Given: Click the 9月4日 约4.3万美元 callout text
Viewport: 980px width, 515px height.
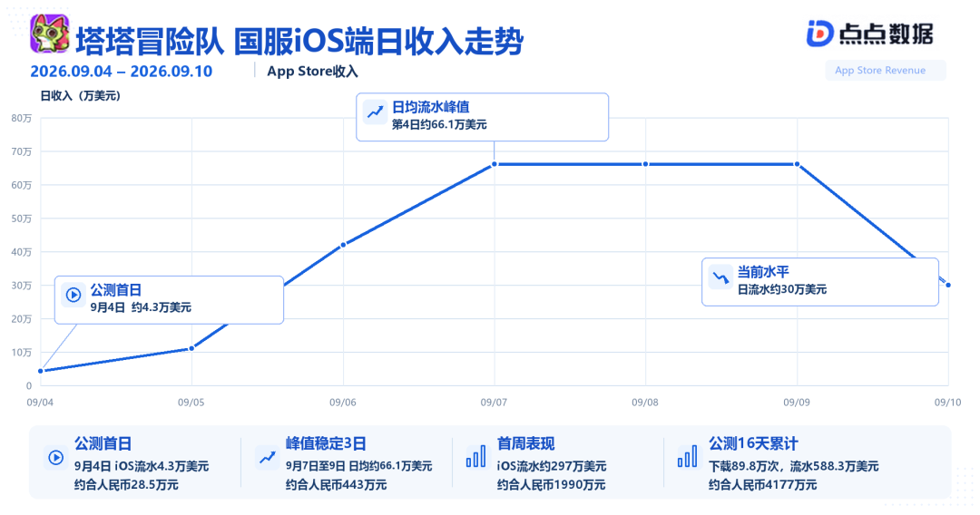Looking at the screenshot, I should pyautogui.click(x=141, y=307).
